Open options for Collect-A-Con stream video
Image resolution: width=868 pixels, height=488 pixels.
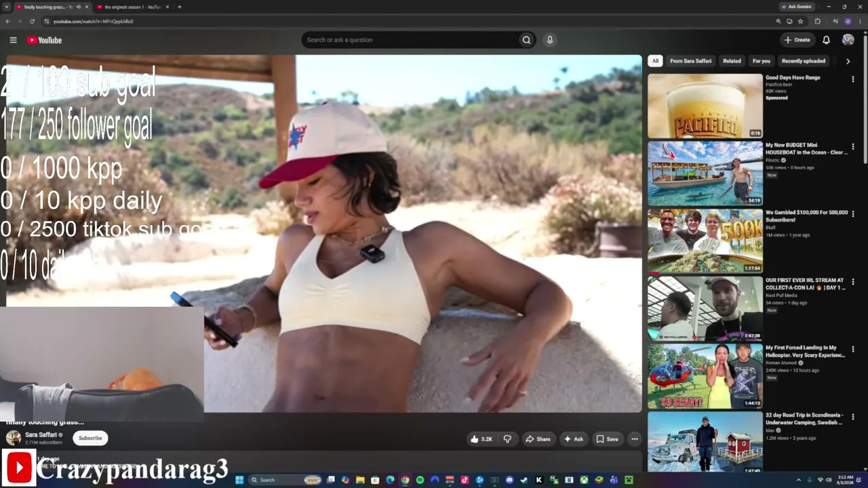click(852, 282)
